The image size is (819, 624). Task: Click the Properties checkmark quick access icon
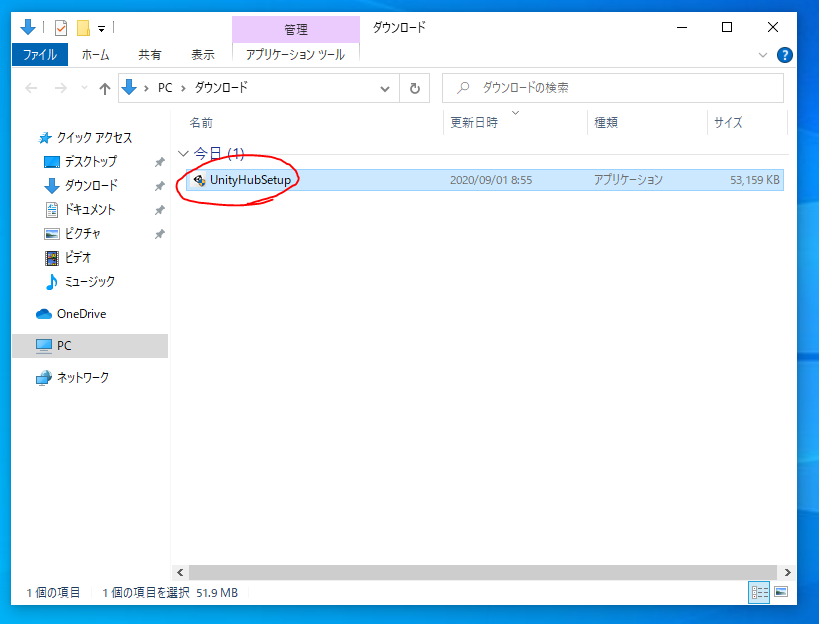pos(61,27)
